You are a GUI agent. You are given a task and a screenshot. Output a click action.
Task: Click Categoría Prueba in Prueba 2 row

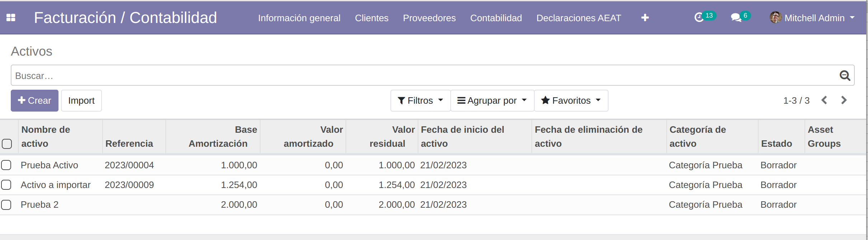[x=705, y=204]
